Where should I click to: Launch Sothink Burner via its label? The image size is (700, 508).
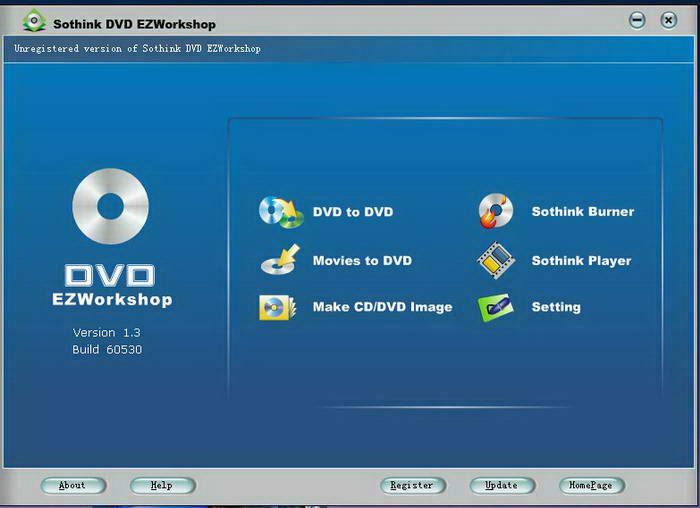tap(583, 212)
